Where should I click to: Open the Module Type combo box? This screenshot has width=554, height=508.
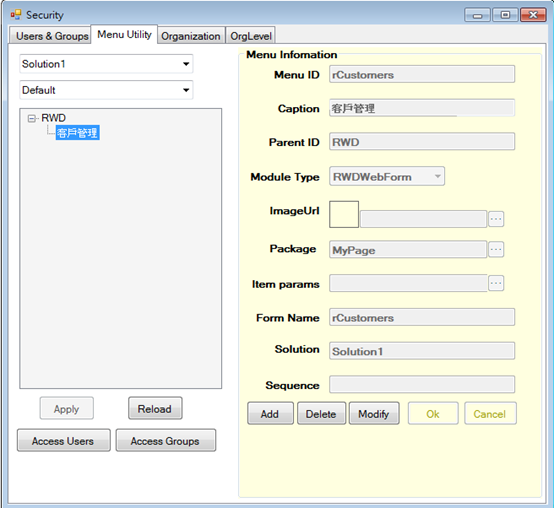coord(387,176)
